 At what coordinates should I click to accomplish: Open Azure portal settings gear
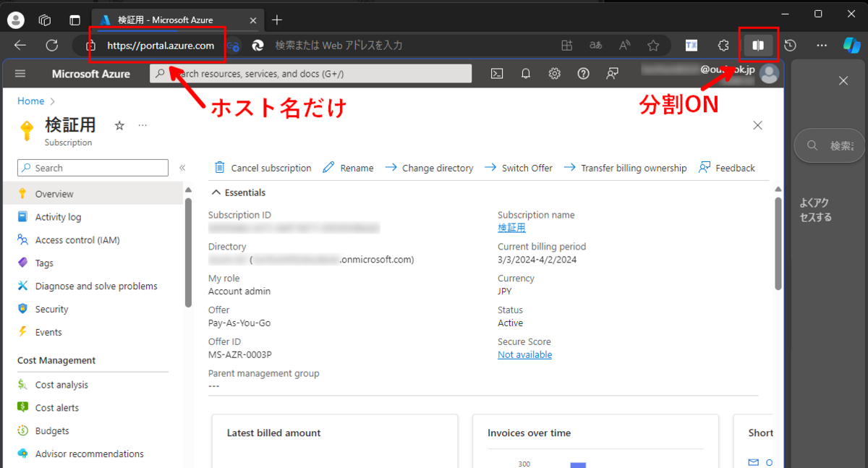555,73
